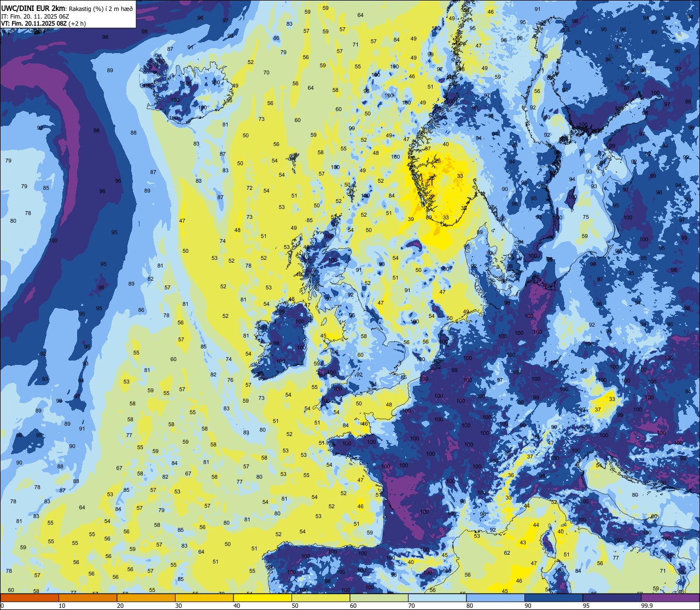Image resolution: width=700 pixels, height=610 pixels.
Task: Click the '99.9' tick label on the legend
Action: [x=647, y=606]
